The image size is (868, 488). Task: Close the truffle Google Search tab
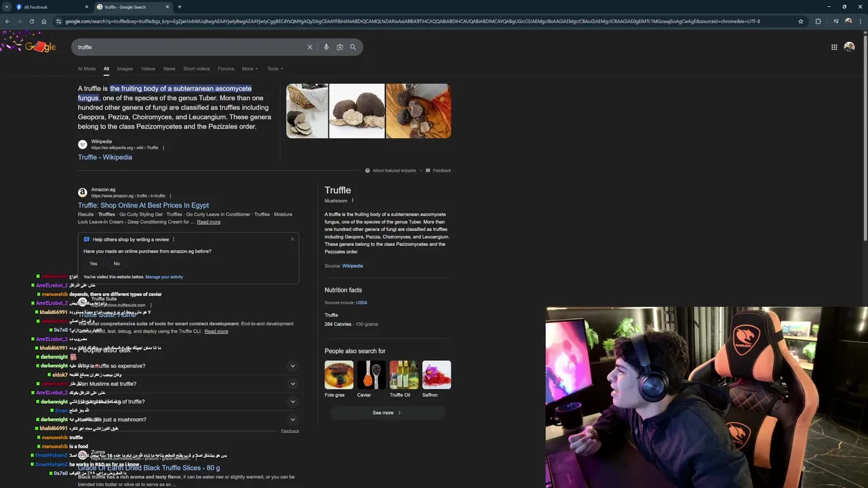(x=167, y=7)
